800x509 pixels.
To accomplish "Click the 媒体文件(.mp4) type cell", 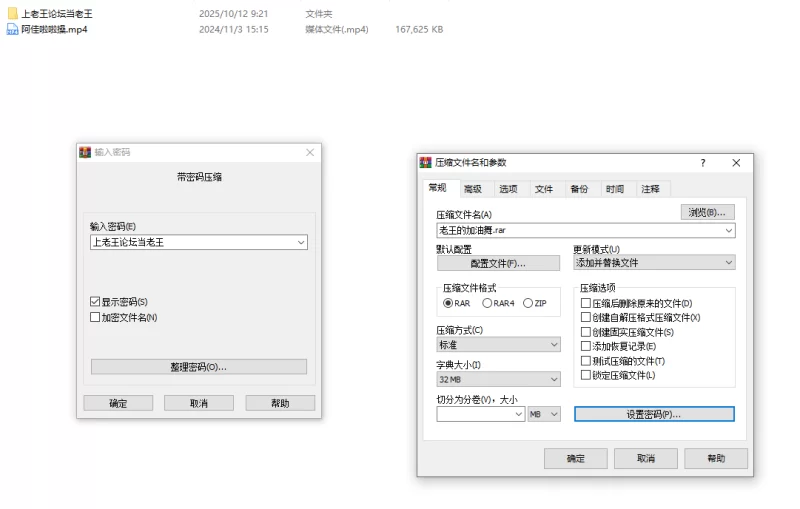I will coord(337,30).
